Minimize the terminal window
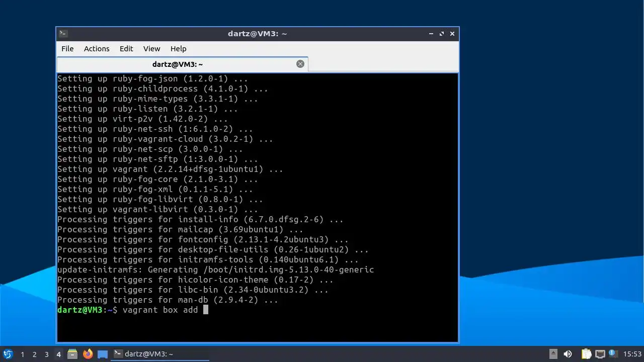644x362 pixels. pyautogui.click(x=431, y=34)
